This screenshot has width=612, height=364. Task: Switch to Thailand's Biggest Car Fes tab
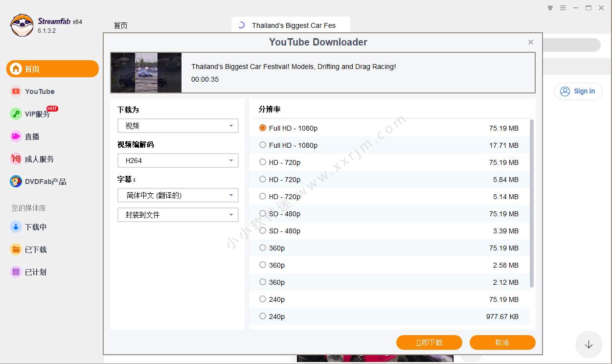(x=291, y=25)
